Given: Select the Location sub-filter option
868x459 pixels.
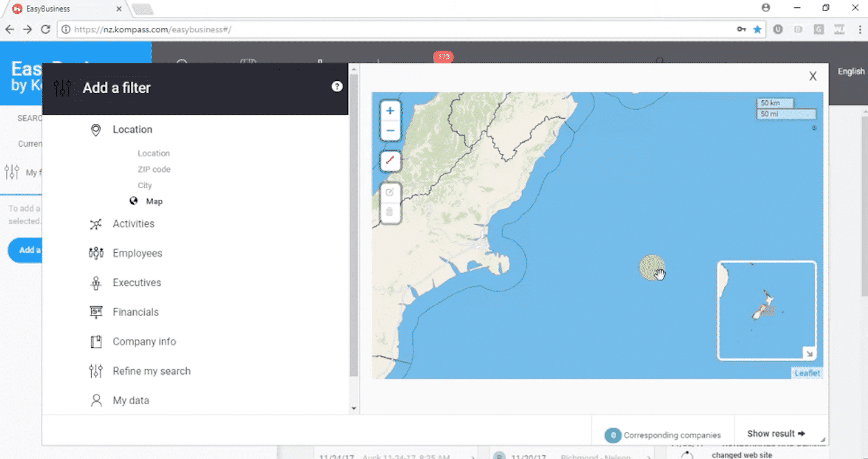Looking at the screenshot, I should click(x=154, y=153).
